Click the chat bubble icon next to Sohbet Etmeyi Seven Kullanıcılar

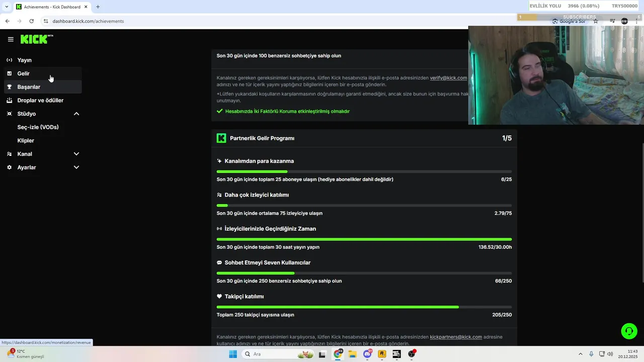coord(219,263)
